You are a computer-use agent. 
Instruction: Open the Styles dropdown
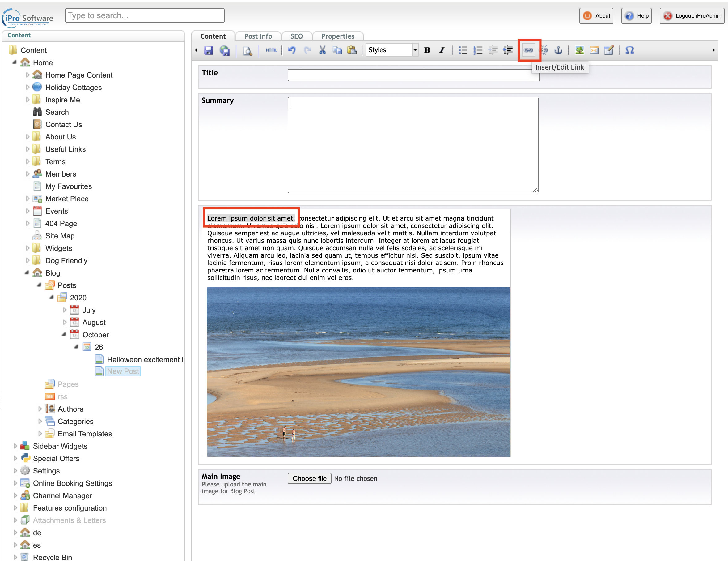(392, 50)
